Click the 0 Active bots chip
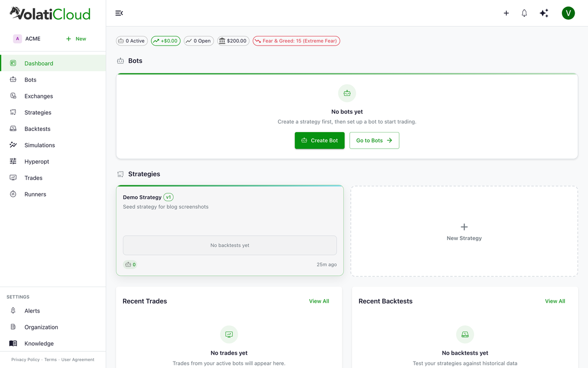The image size is (588, 368). tap(132, 41)
